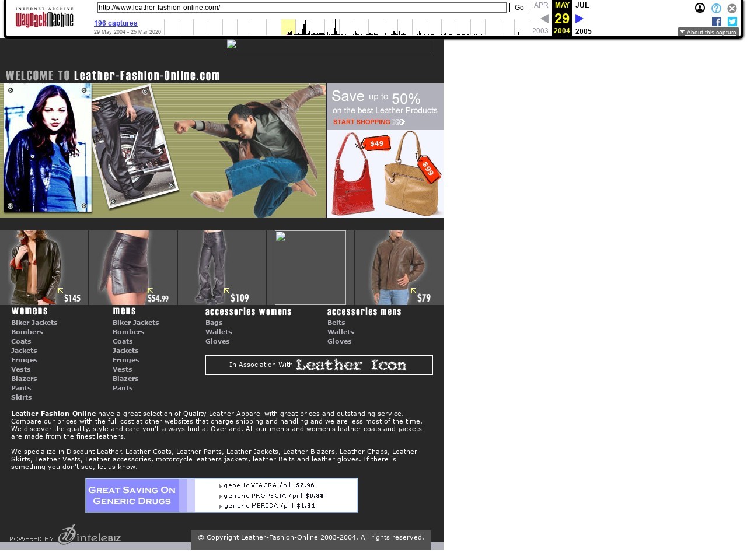Open the $79 brown jacket thumbnail
The height and width of the screenshot is (560, 747).
[399, 268]
